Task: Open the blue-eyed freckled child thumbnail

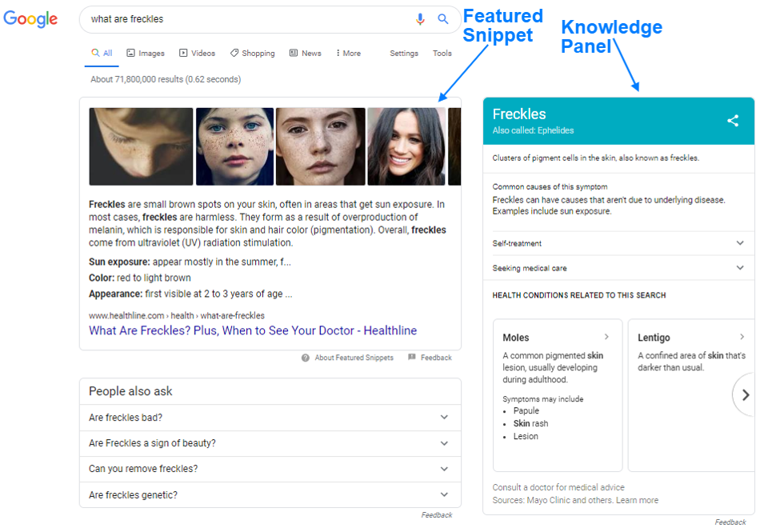Action: coord(234,146)
